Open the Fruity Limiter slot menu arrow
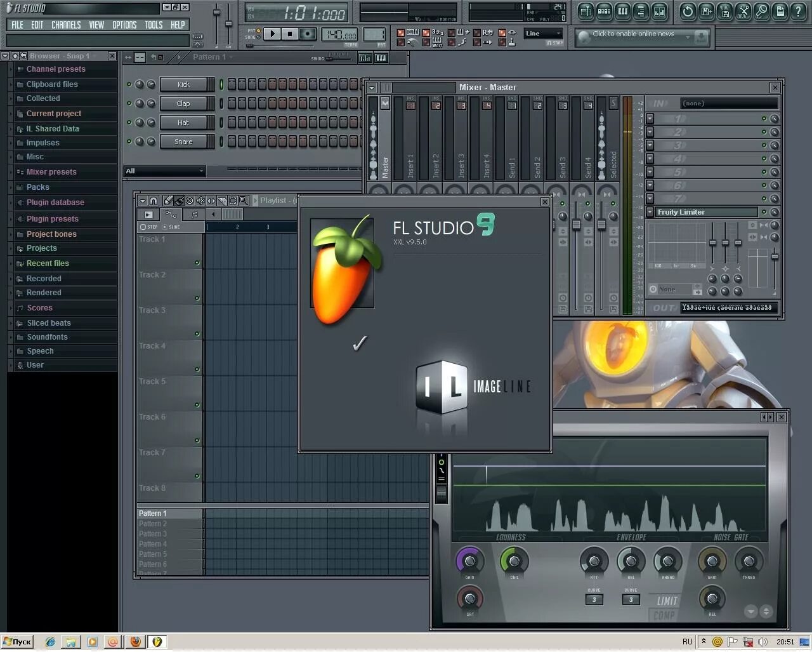Viewport: 812px width, 652px height. [x=650, y=212]
